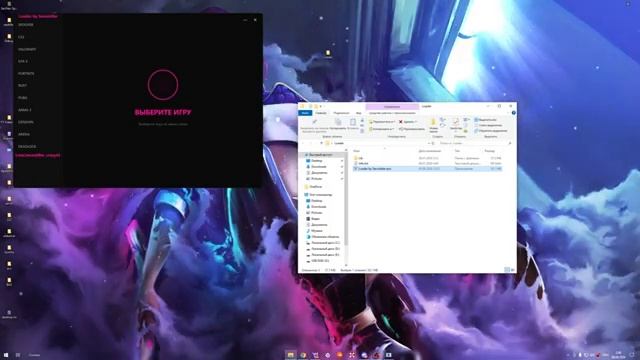Open Chrome from the taskbar
This screenshot has width=640, height=360.
pos(303,355)
